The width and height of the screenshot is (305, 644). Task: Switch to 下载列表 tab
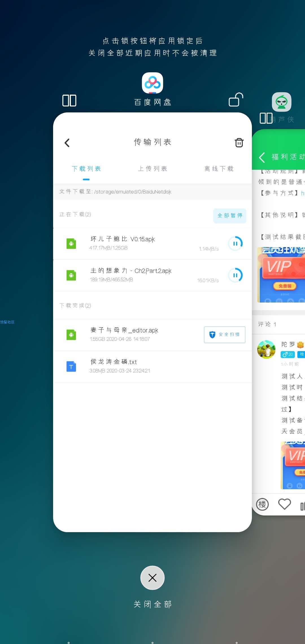(86, 169)
